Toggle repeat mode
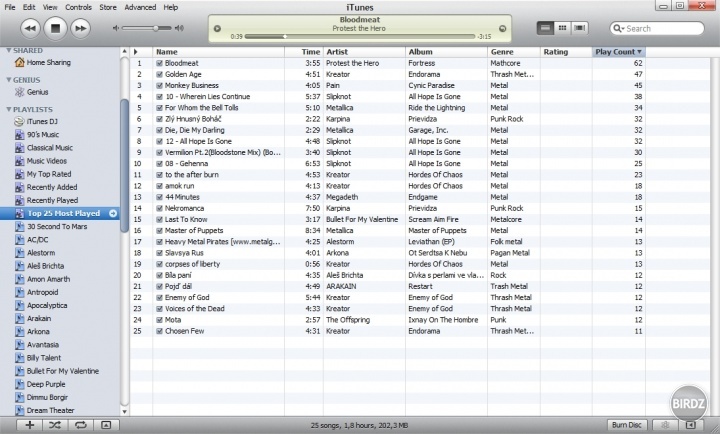 point(80,425)
